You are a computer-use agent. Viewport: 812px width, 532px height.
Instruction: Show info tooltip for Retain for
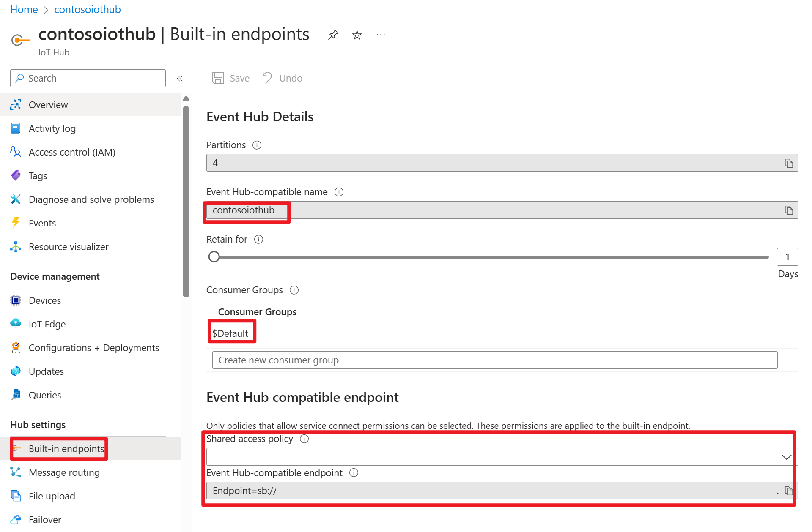(x=258, y=239)
